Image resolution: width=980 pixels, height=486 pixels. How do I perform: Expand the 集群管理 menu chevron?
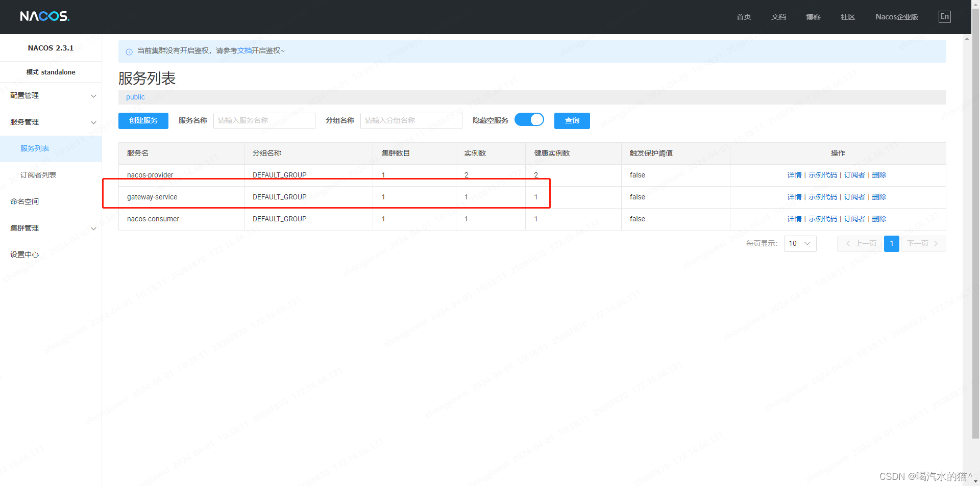tap(93, 228)
